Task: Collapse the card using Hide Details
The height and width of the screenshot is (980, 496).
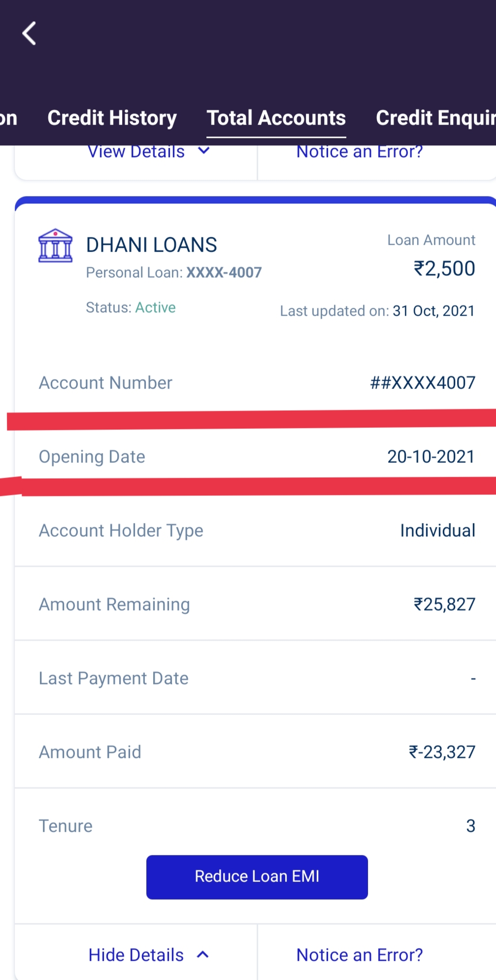Action: [x=136, y=955]
